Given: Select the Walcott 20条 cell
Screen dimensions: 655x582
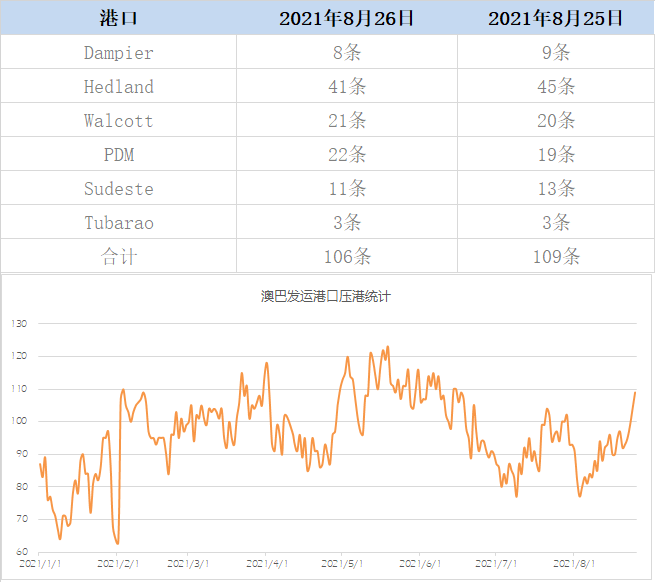Looking at the screenshot, I should pos(556,121).
